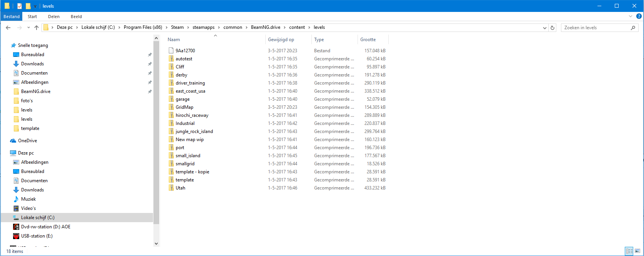Open template folder in quick access

click(x=30, y=128)
